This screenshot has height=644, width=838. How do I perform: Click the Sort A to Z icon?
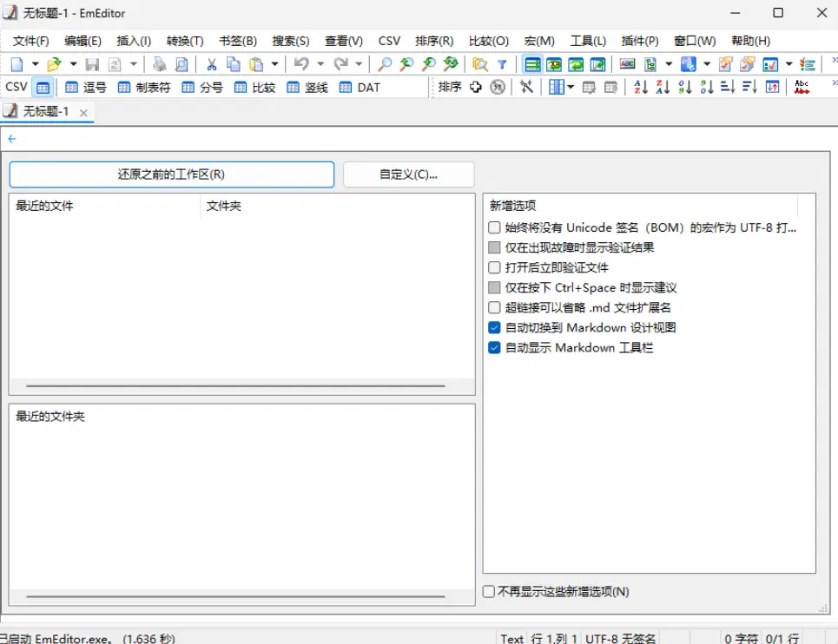tap(641, 87)
